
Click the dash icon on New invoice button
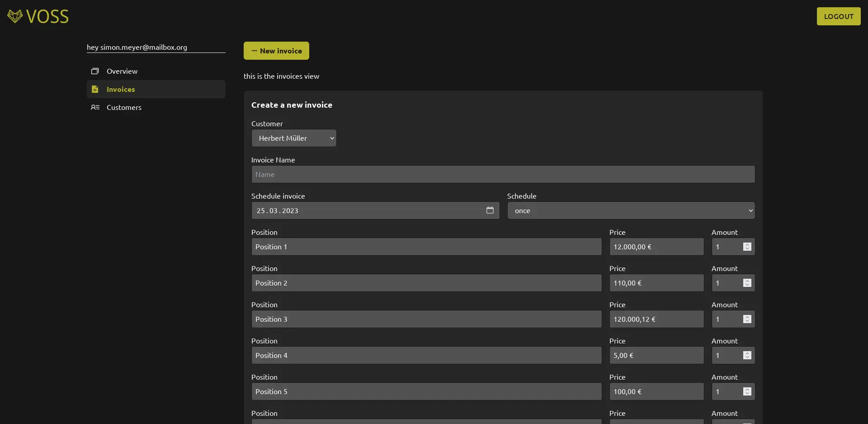point(255,51)
